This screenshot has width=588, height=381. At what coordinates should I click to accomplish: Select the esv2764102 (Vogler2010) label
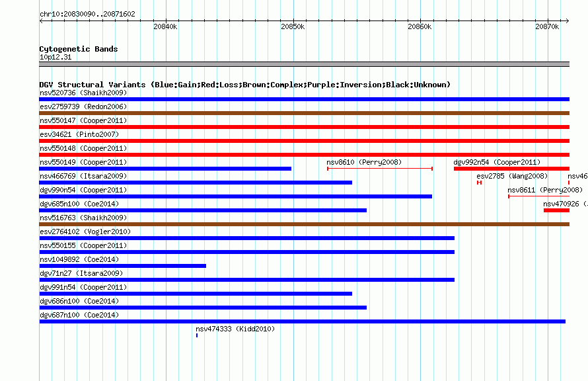(85, 232)
